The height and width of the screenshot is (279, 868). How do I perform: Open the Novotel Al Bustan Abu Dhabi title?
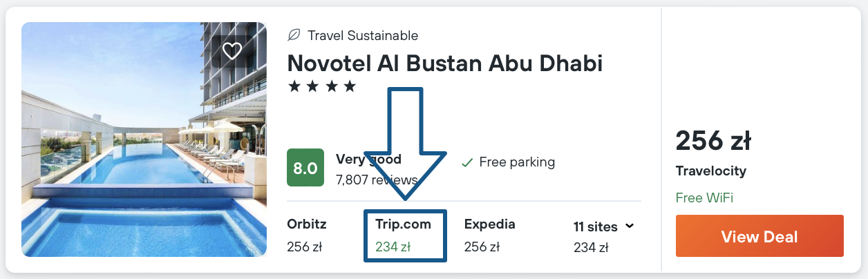[444, 63]
